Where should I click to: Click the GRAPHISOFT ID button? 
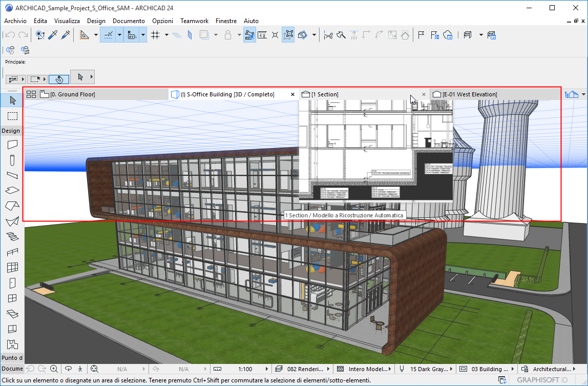coord(543,380)
